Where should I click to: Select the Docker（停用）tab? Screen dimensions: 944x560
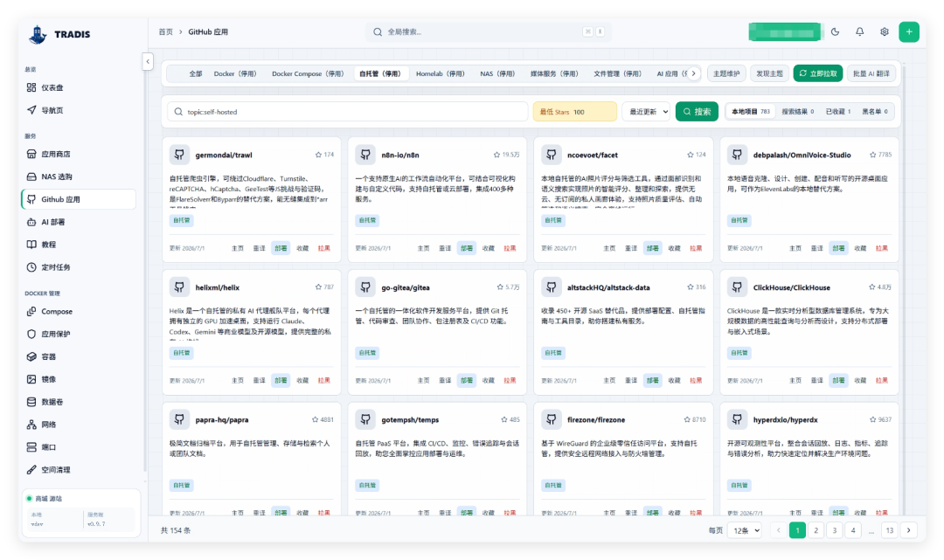235,74
